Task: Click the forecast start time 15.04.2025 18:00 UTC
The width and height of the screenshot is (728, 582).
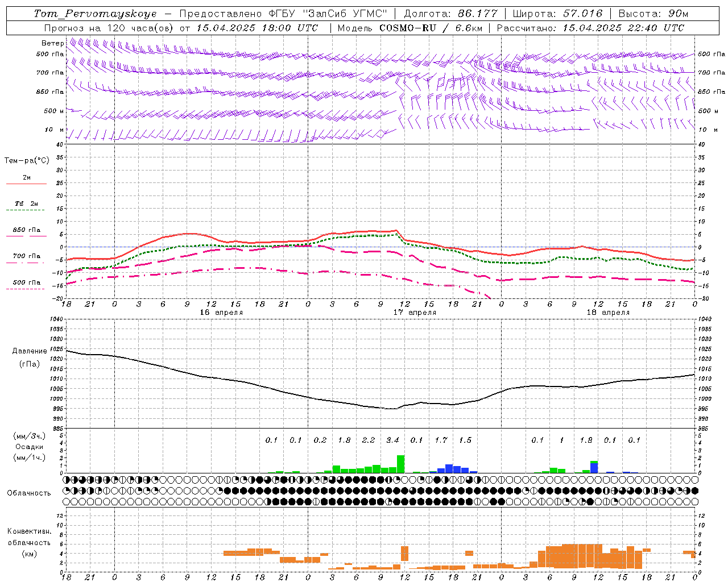Action: (x=257, y=28)
